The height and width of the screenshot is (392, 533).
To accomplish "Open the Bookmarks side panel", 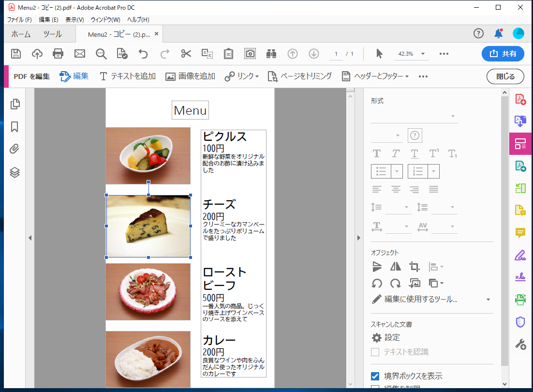I will [15, 127].
